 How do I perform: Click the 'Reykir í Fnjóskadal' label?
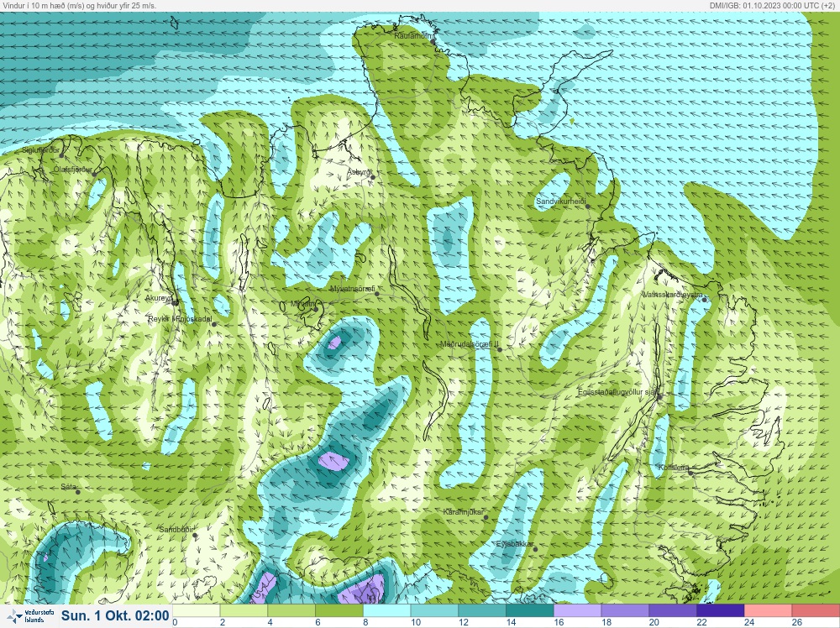click(x=181, y=319)
